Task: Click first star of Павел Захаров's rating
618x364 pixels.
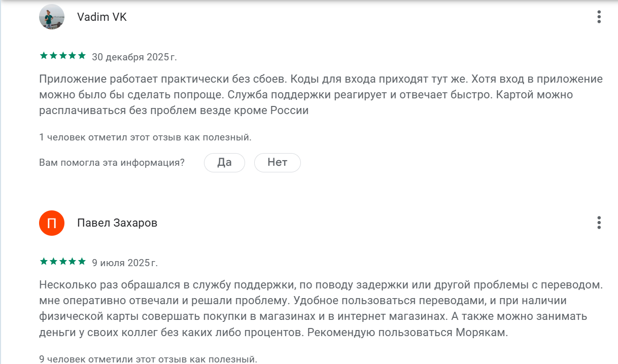Action: coord(43,262)
